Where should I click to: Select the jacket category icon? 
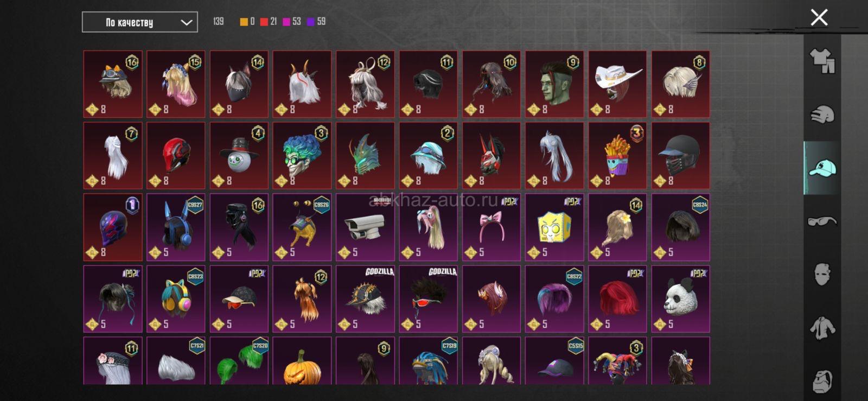tap(822, 328)
